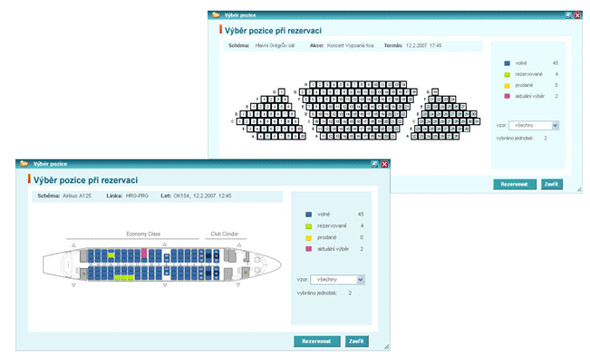Click the folder icon in theater window title

point(215,14)
